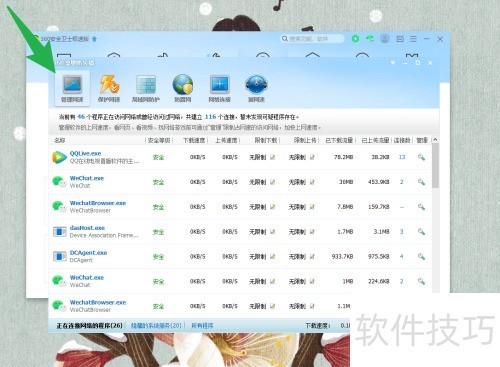The width and height of the screenshot is (500, 367).
Task: Click the program list scrollbar thumb
Action: (x=435, y=166)
